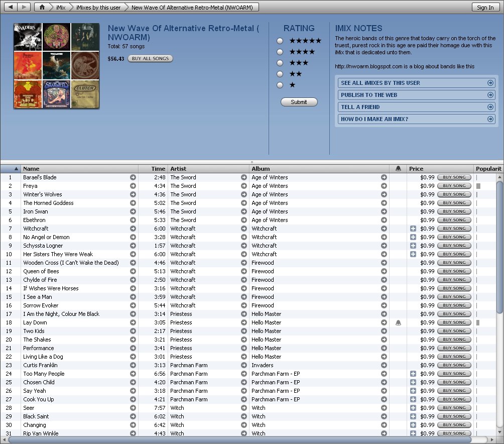The width and height of the screenshot is (504, 444).
Task: Buy song Chylde of Fire
Action: [454, 280]
